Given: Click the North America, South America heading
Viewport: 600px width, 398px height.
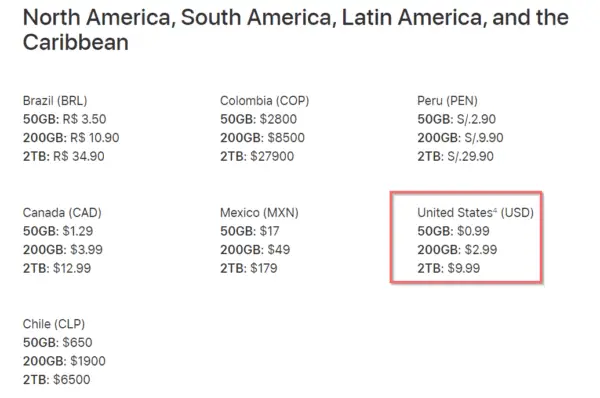Looking at the screenshot, I should (296, 30).
